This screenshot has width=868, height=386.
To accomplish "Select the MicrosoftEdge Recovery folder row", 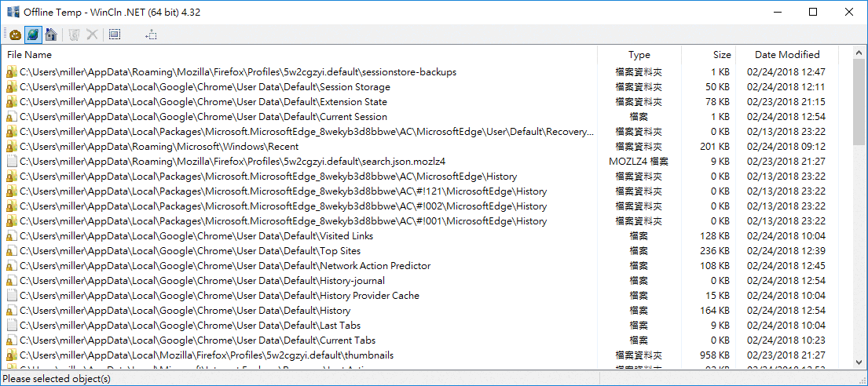I will pos(306,132).
